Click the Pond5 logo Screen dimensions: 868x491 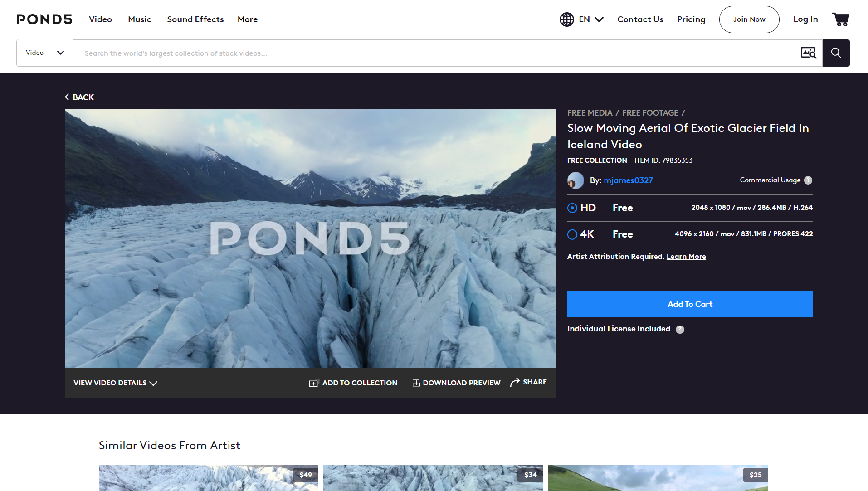point(44,19)
